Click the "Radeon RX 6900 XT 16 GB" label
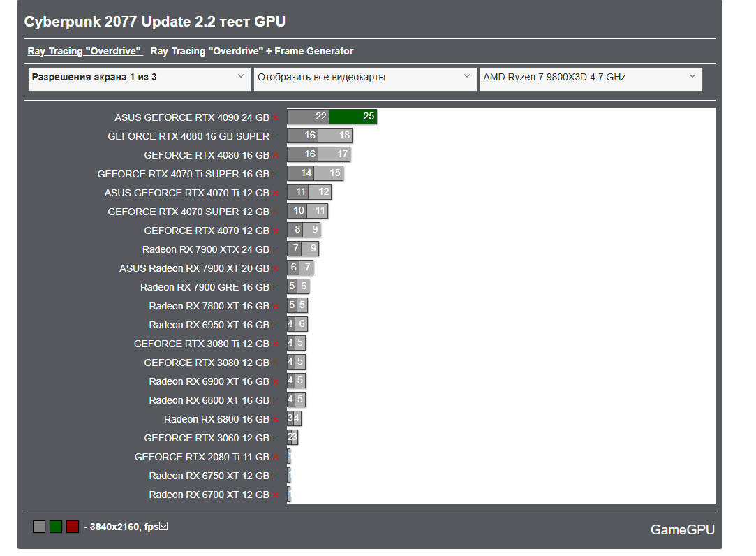This screenshot has width=756, height=556. coord(209,381)
